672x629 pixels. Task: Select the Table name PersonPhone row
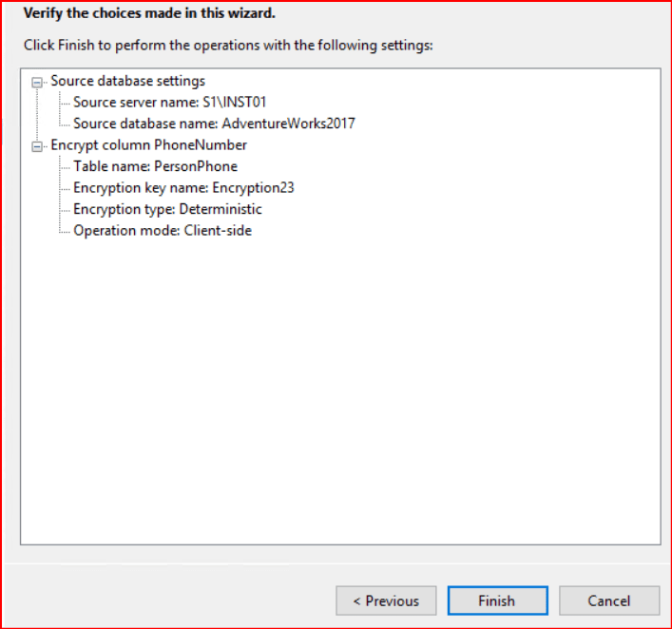click(x=155, y=166)
